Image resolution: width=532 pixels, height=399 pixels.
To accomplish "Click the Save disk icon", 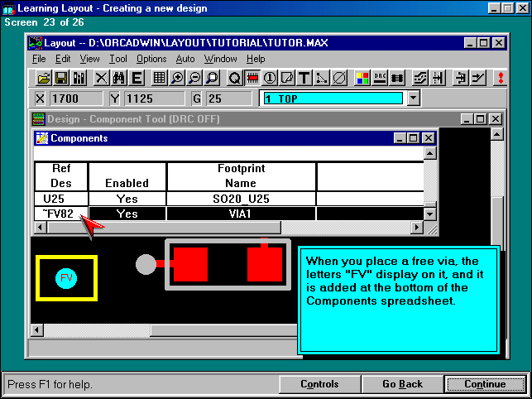I will (x=61, y=78).
